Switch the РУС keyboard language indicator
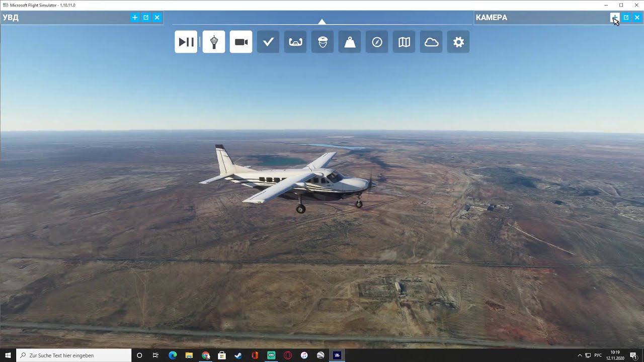 tap(598, 355)
